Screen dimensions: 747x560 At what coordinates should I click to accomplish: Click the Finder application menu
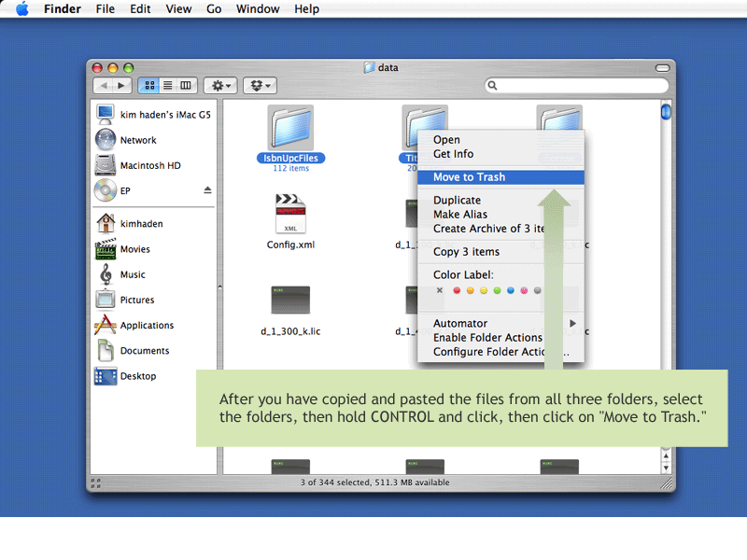click(x=63, y=9)
